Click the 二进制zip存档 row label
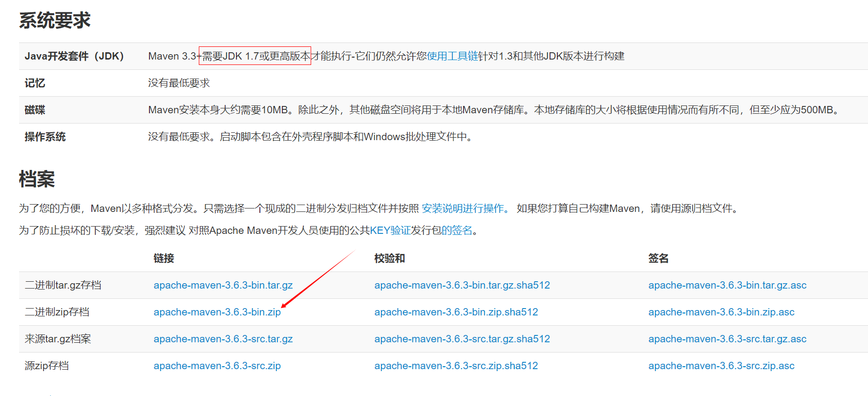Screen dimensions: 868x396 pos(57,312)
